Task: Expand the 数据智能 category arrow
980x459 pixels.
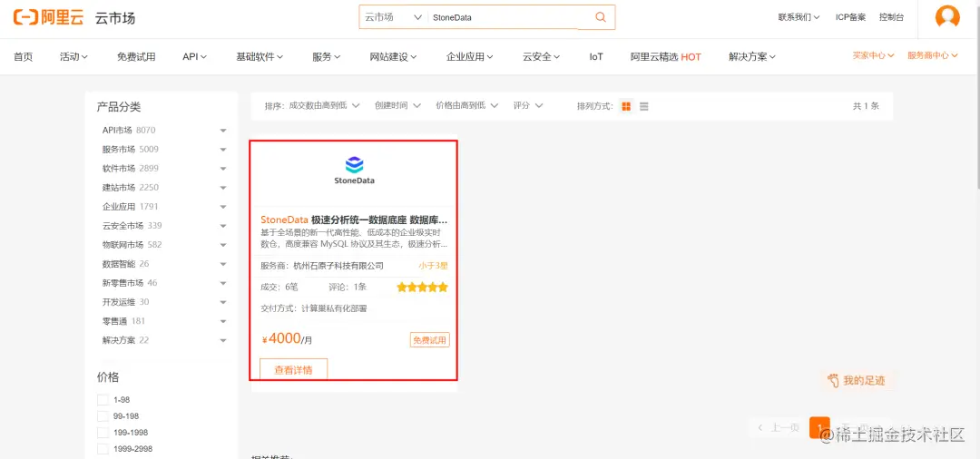Action: 223,264
